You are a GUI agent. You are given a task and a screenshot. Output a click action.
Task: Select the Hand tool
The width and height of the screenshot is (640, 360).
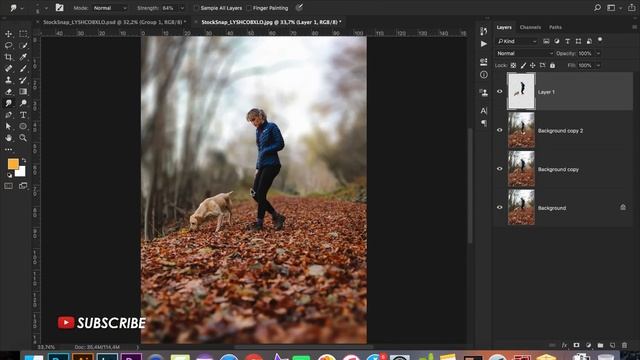click(9, 138)
